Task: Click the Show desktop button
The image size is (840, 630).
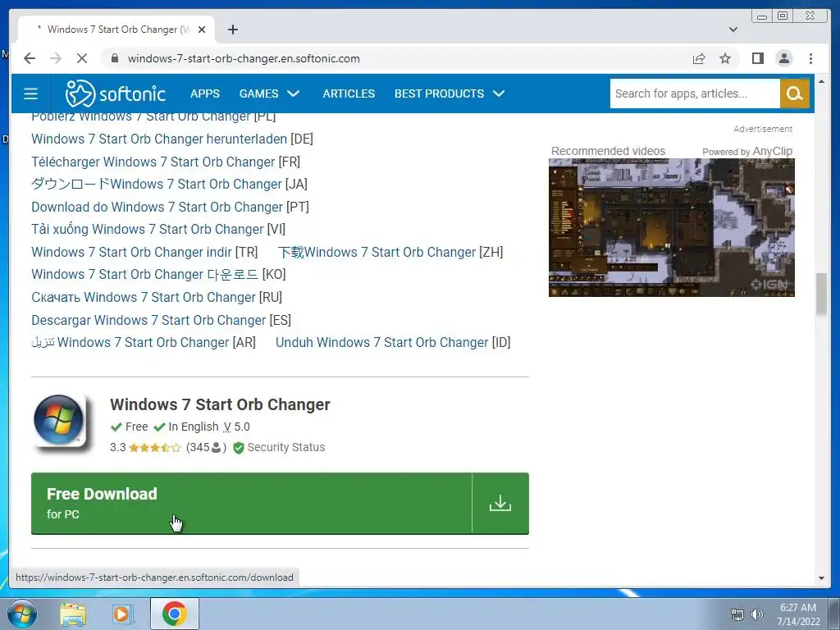Action: pos(834,614)
